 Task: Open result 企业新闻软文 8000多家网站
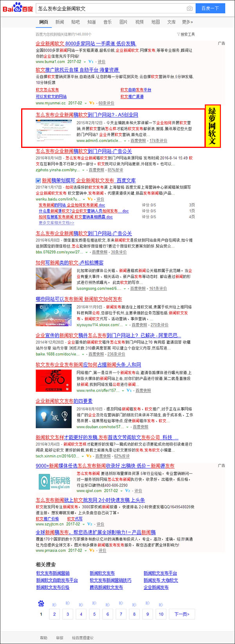86,43
